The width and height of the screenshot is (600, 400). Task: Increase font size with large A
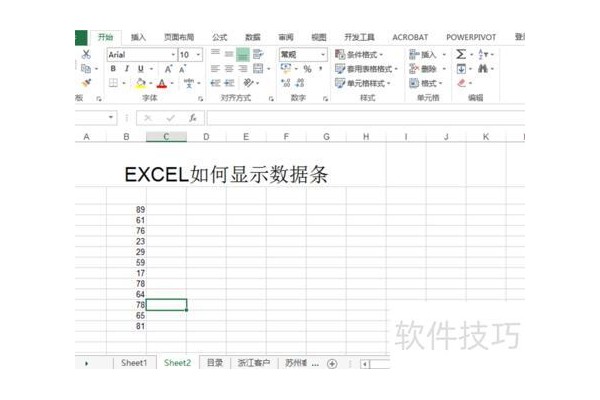click(168, 69)
